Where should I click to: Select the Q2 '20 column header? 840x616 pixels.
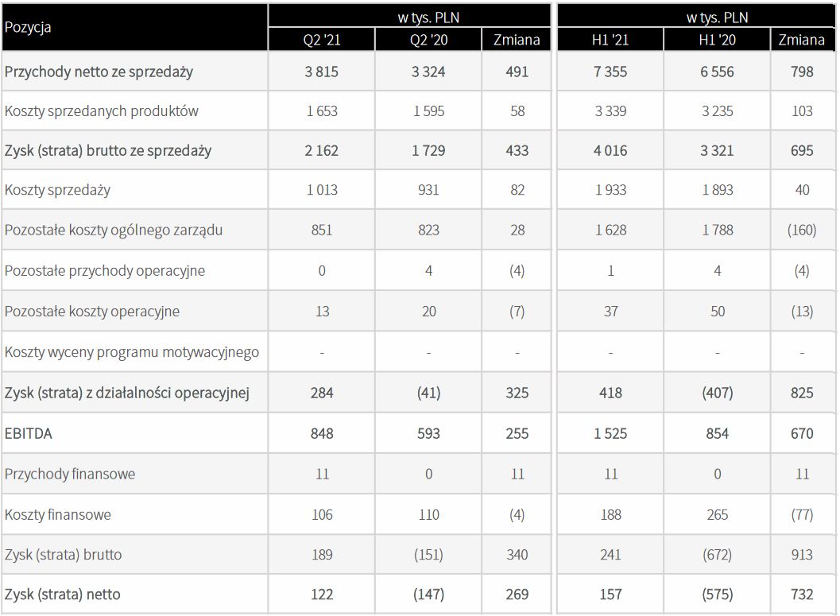pyautogui.click(x=428, y=41)
